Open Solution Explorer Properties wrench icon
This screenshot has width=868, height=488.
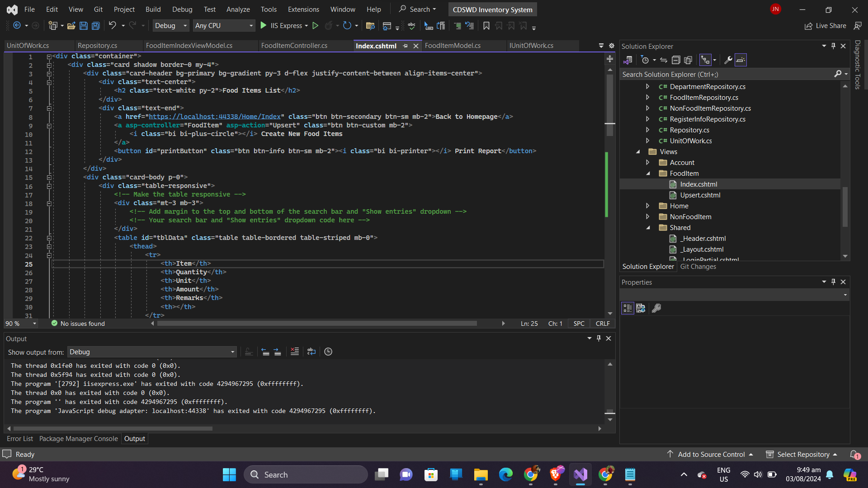click(x=728, y=60)
